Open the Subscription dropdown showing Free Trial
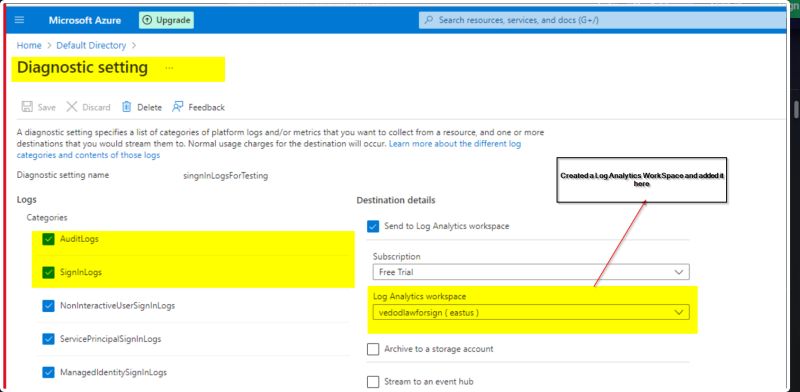The width and height of the screenshot is (800, 392). (531, 272)
